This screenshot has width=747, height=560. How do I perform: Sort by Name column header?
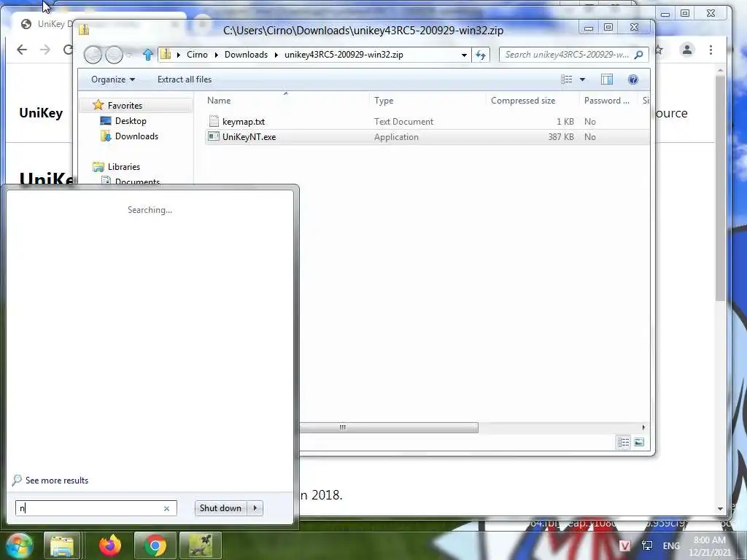click(x=219, y=101)
